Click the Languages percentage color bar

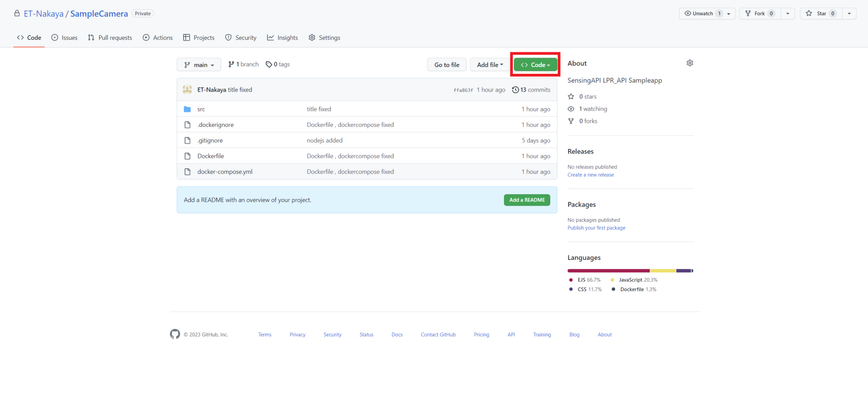630,271
